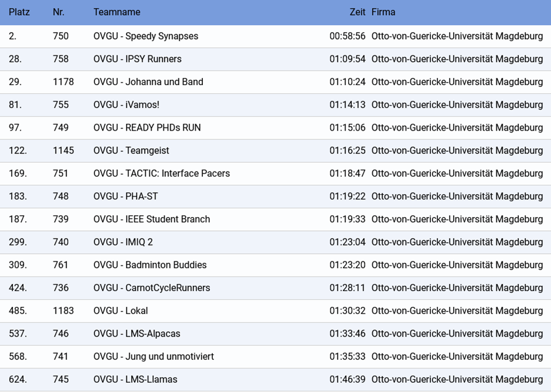Select team OVGU - IEEE Student Branch
The image size is (551, 392).
(x=152, y=219)
